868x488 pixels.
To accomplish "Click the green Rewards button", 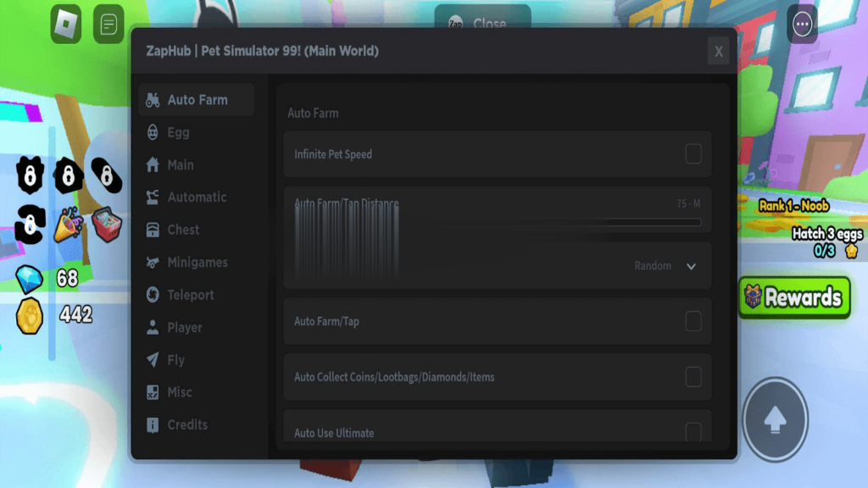I will (x=794, y=297).
